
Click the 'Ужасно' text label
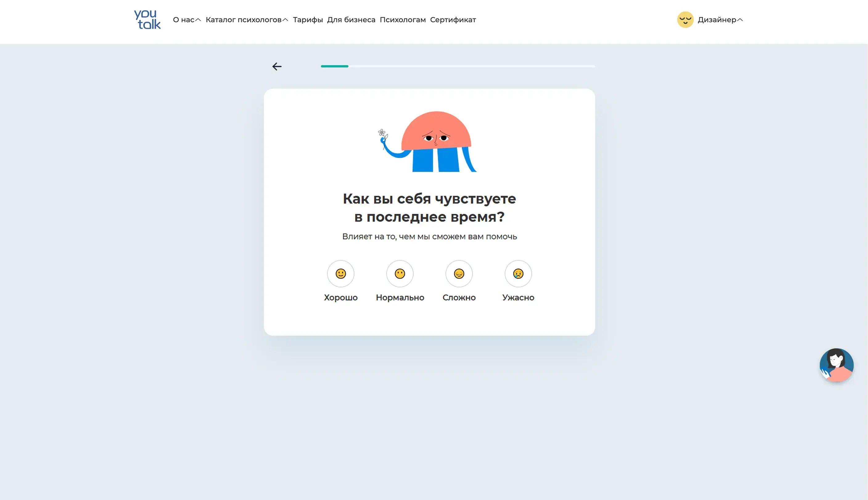[x=518, y=298]
